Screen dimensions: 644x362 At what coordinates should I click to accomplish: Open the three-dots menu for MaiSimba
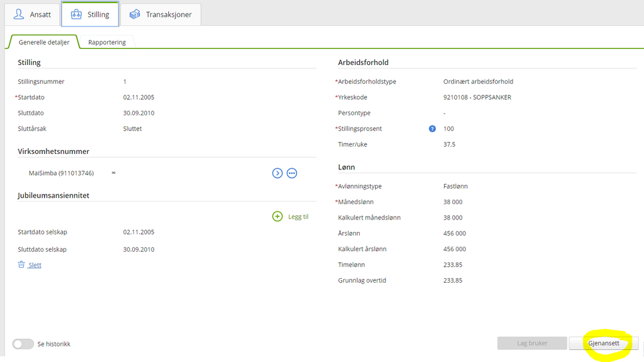(x=292, y=173)
